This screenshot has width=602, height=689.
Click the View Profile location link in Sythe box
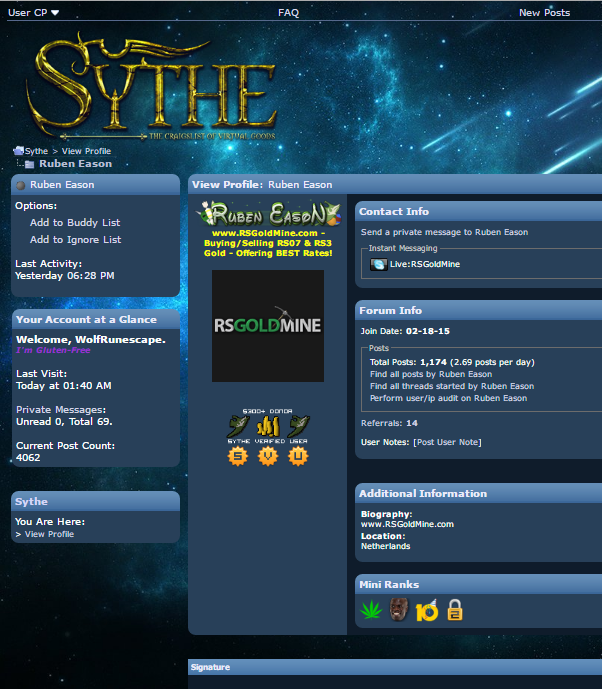point(49,534)
